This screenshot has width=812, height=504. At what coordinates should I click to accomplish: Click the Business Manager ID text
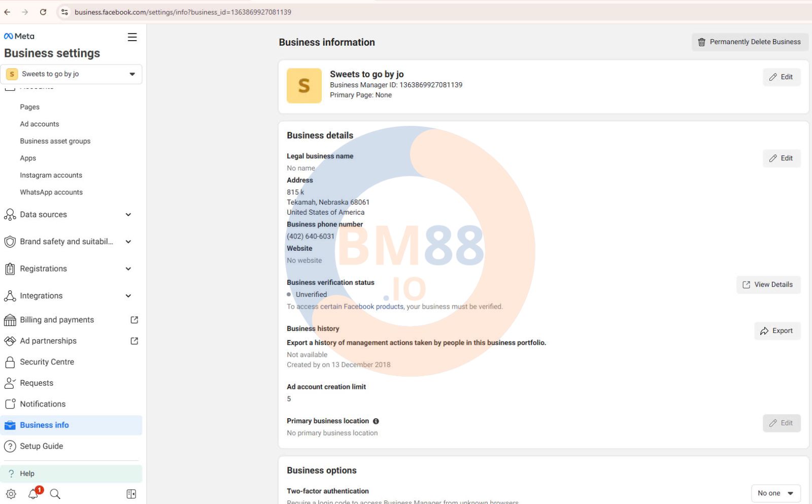point(396,85)
